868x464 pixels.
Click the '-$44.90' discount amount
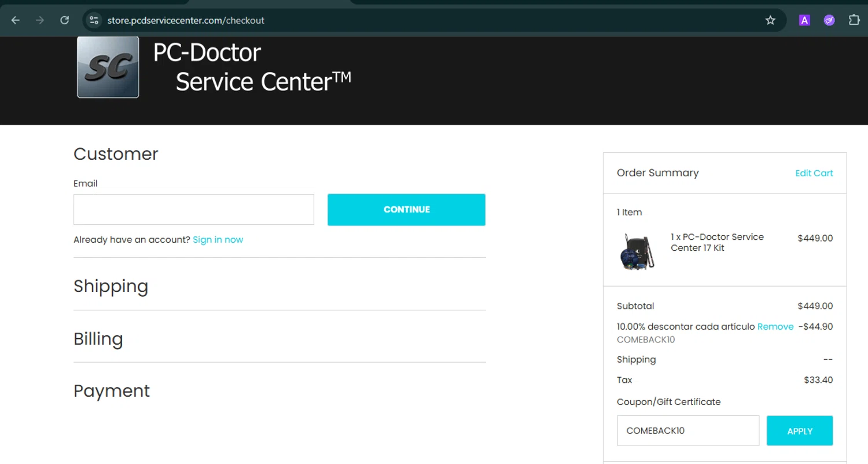[815, 327]
